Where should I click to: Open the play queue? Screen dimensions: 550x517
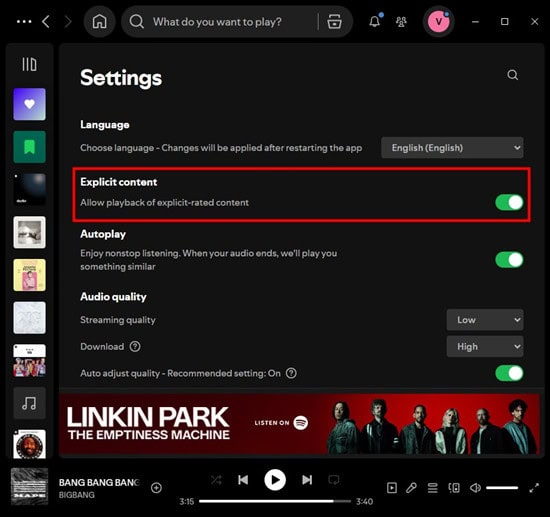(432, 488)
